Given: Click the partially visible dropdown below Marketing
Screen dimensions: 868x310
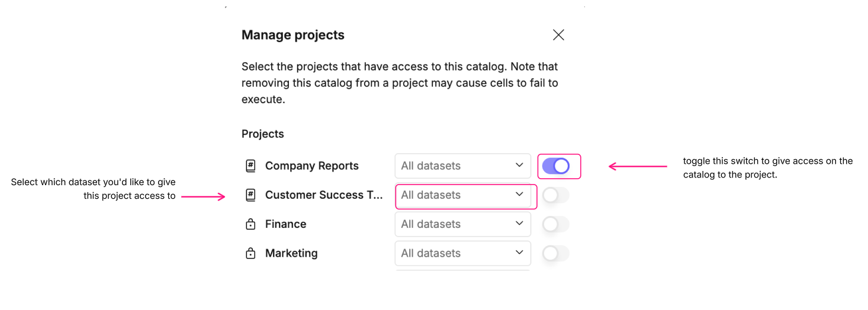Looking at the screenshot, I should tap(462, 270).
